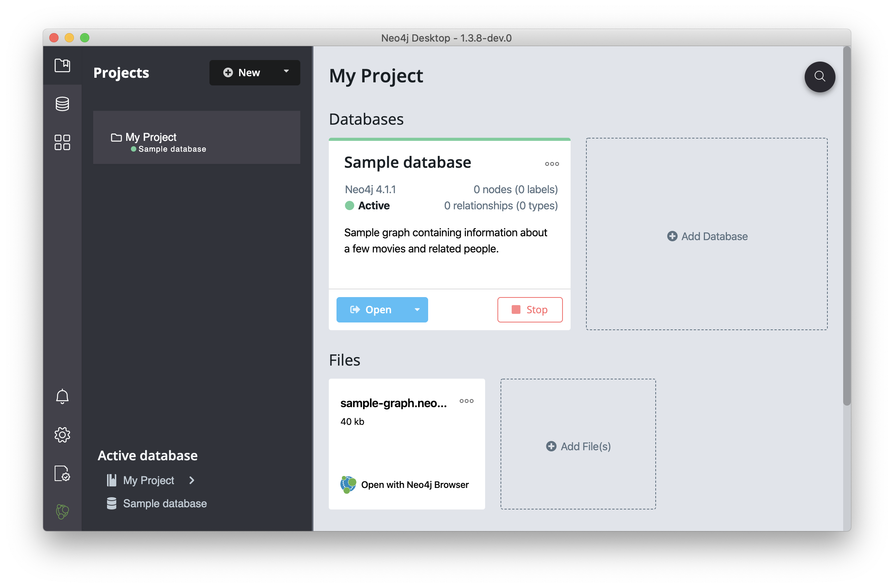The image size is (894, 588).
Task: Click the folder icon beside My Project
Action: click(116, 137)
